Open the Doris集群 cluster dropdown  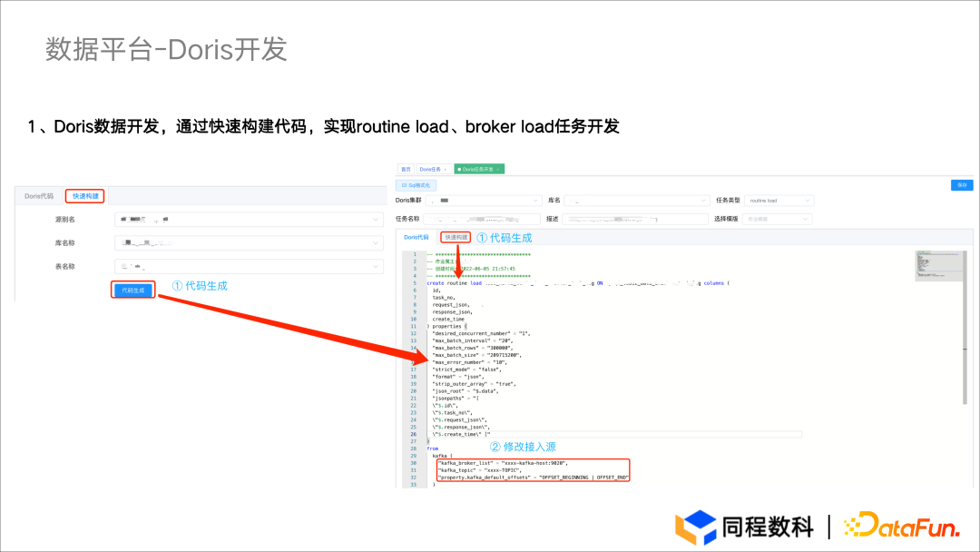483,201
